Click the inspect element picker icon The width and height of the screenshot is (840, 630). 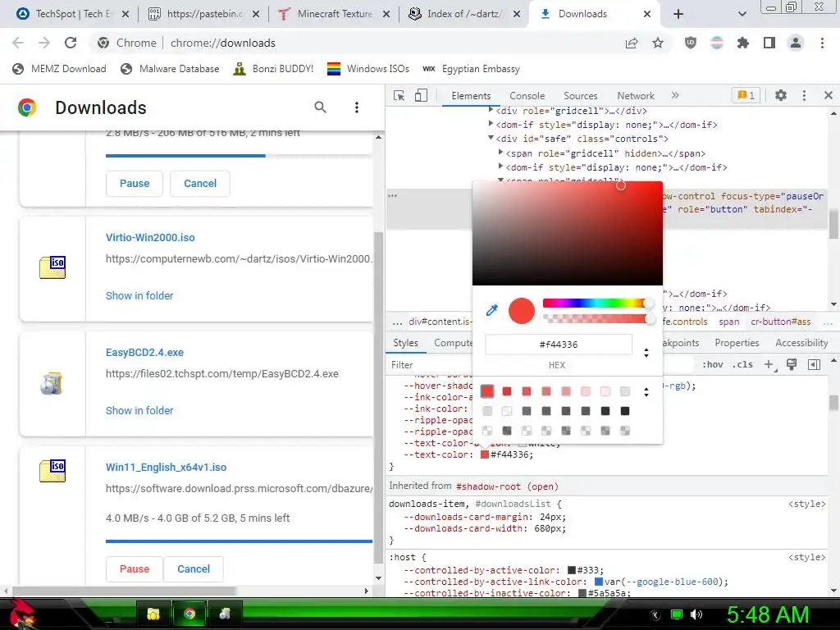[x=399, y=95]
